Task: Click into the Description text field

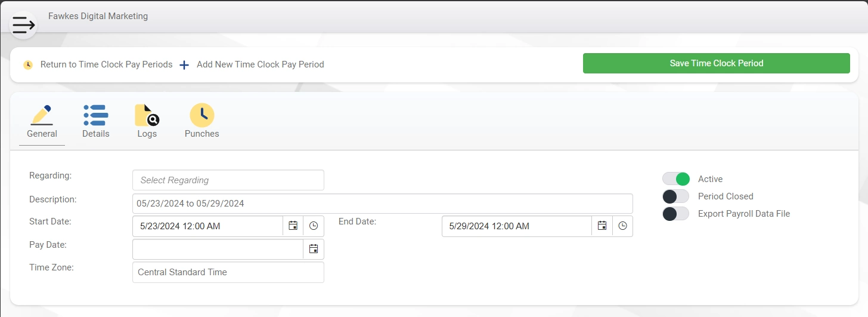Action: pos(383,204)
